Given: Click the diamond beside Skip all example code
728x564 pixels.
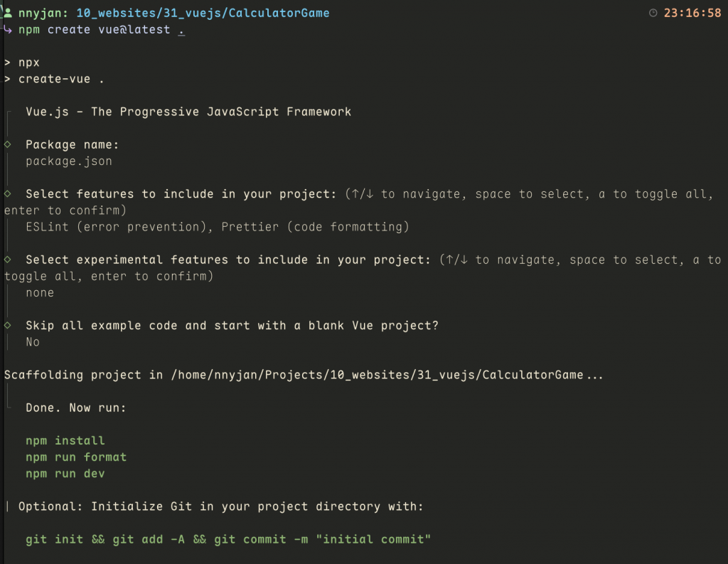Looking at the screenshot, I should click(x=7, y=325).
